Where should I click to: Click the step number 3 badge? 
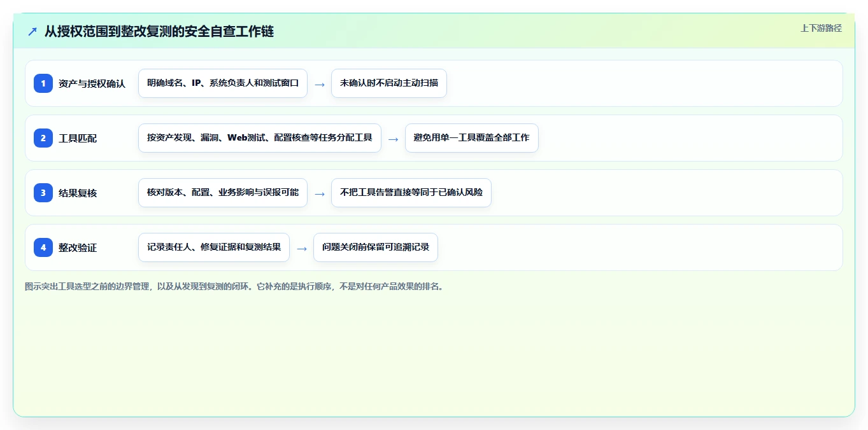coord(43,193)
